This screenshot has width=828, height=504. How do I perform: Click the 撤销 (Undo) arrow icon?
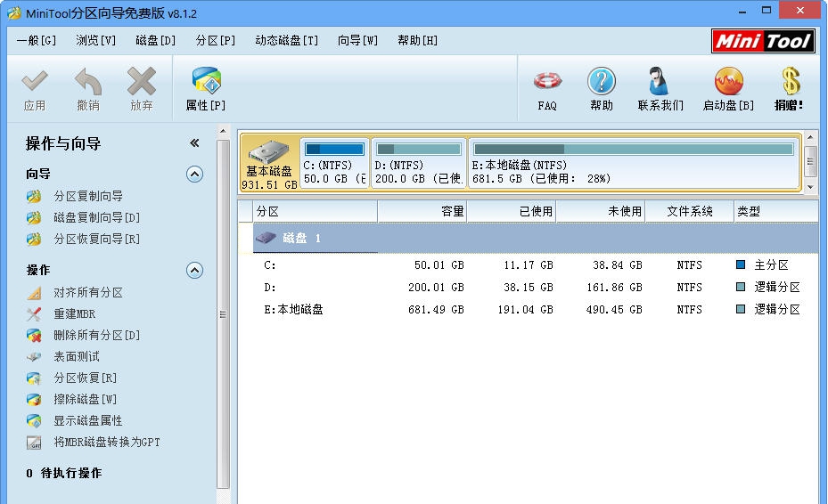tap(87, 81)
